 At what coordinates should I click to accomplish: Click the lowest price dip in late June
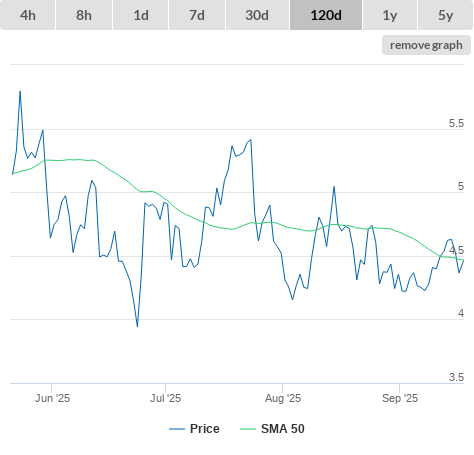coord(137,326)
